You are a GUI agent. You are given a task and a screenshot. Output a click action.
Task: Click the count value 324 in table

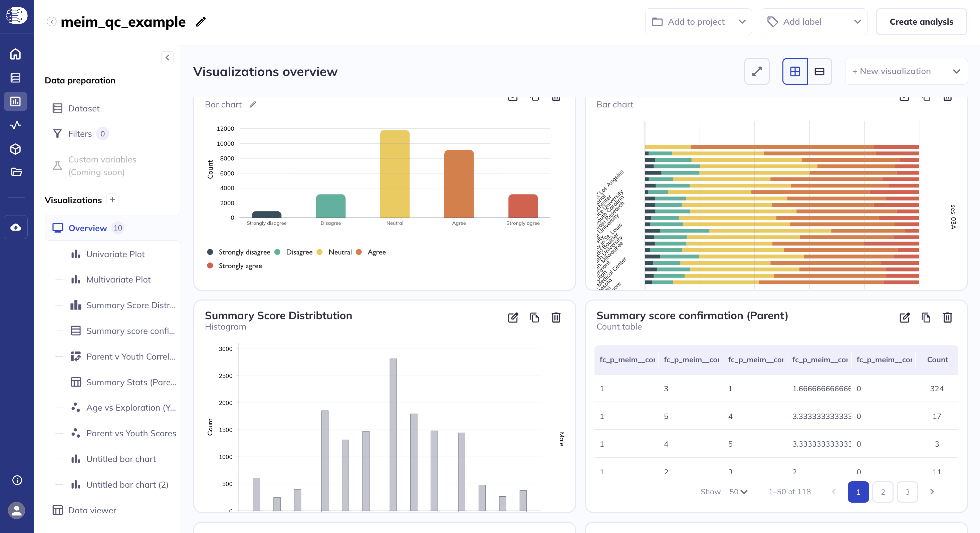[x=937, y=389]
